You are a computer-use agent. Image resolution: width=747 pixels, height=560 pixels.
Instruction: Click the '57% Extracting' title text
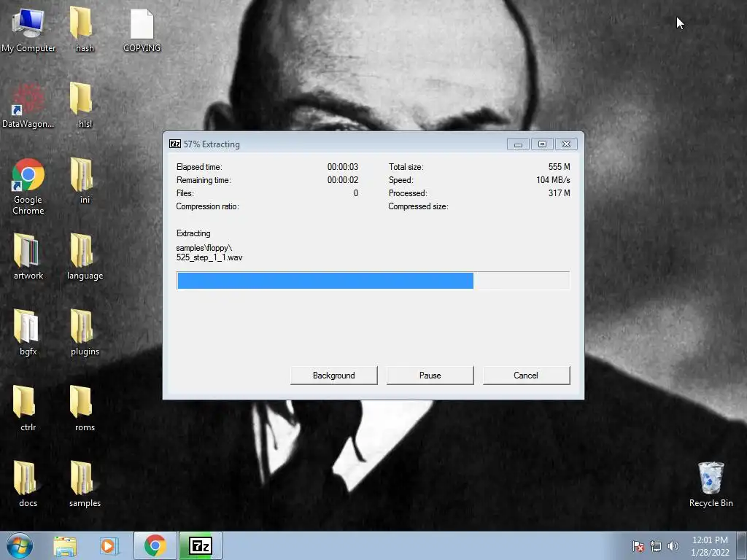[212, 144]
